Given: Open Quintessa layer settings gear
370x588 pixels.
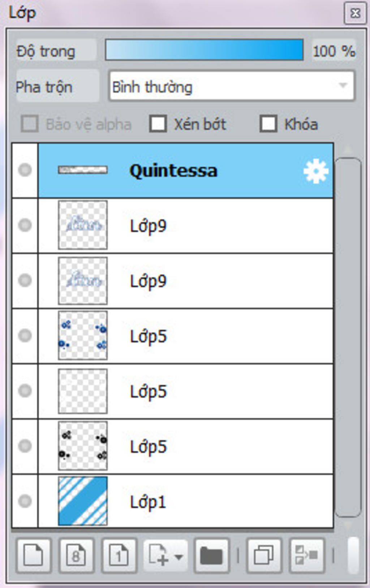Looking at the screenshot, I should (315, 171).
